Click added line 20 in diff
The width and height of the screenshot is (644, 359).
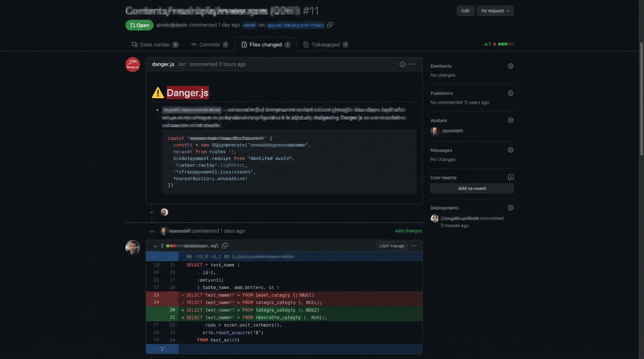[284, 310]
